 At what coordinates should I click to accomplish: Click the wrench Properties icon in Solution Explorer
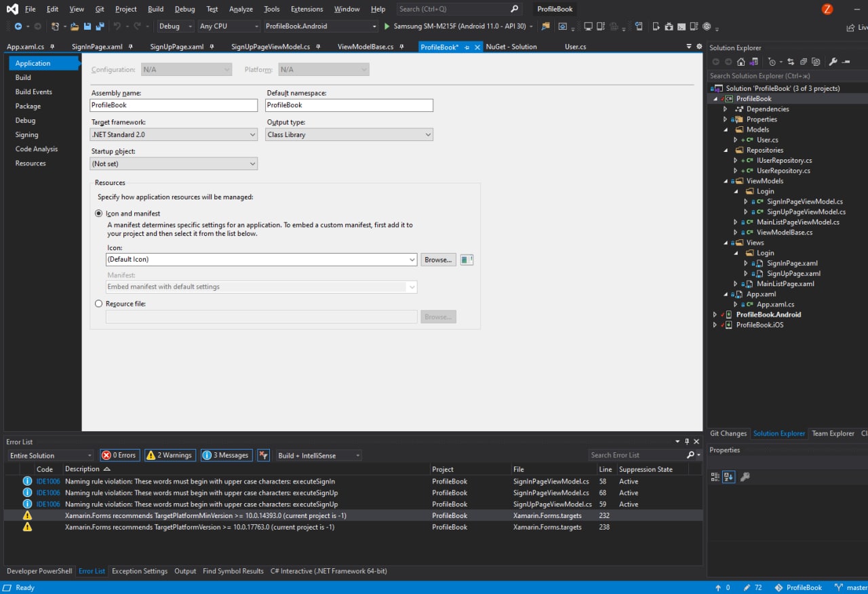(834, 62)
